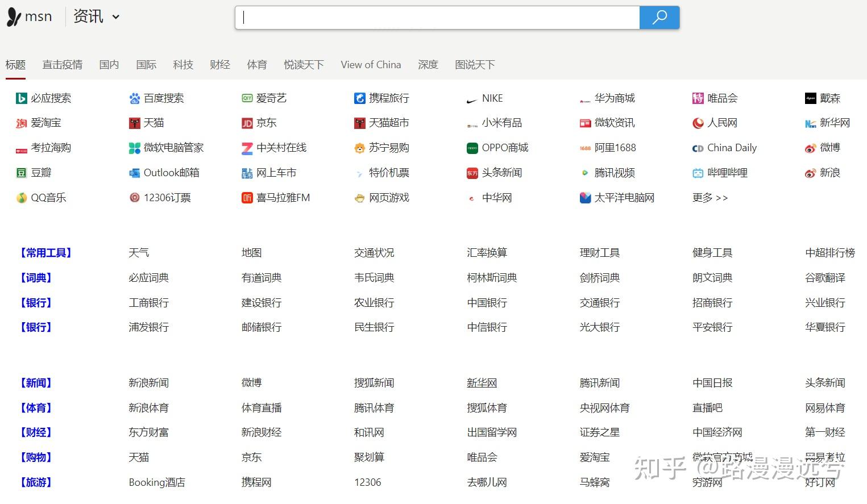Switch to the 直击疫情 tab
867x504 pixels.
coord(63,65)
